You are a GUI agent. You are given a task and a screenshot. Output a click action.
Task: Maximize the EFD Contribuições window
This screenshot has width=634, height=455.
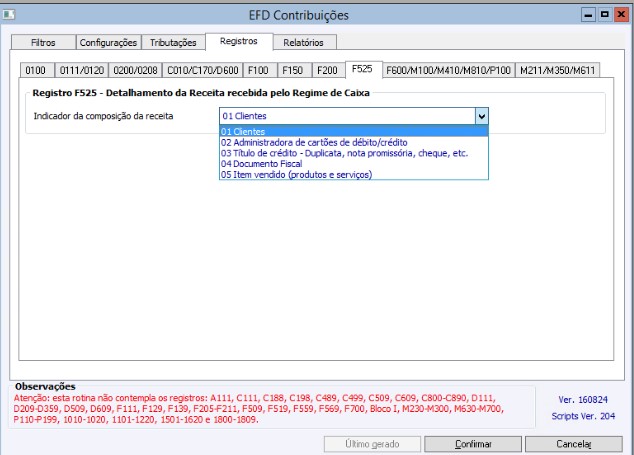coord(604,15)
